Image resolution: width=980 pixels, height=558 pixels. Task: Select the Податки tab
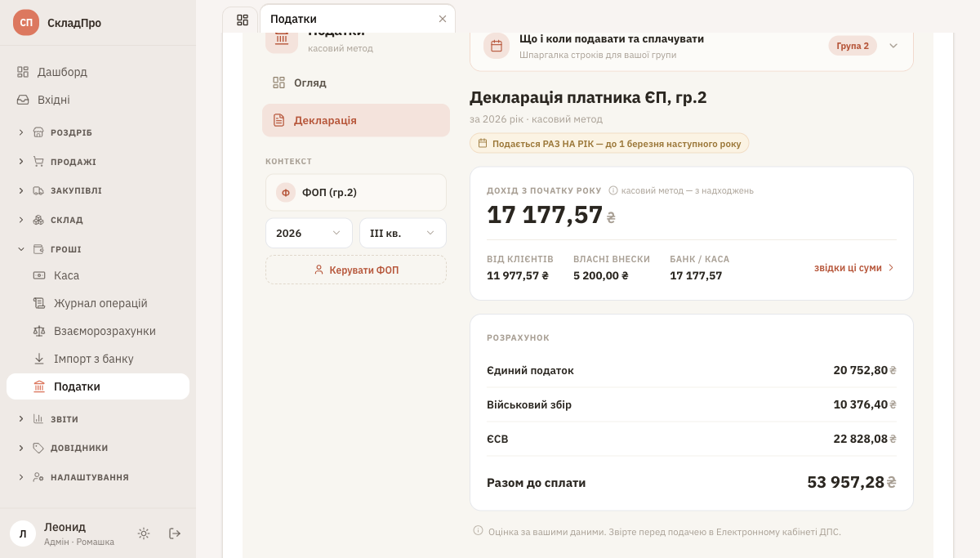pyautogui.click(x=357, y=19)
